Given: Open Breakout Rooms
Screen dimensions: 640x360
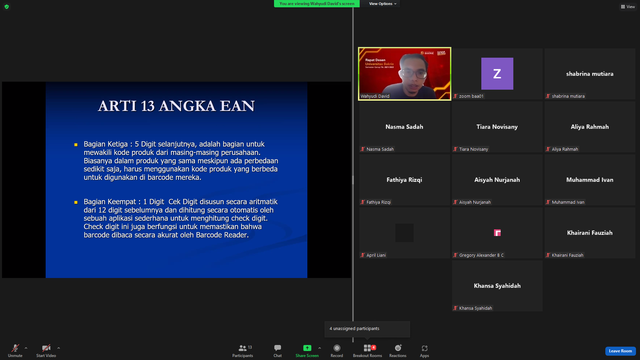Looking at the screenshot, I should tap(367, 350).
